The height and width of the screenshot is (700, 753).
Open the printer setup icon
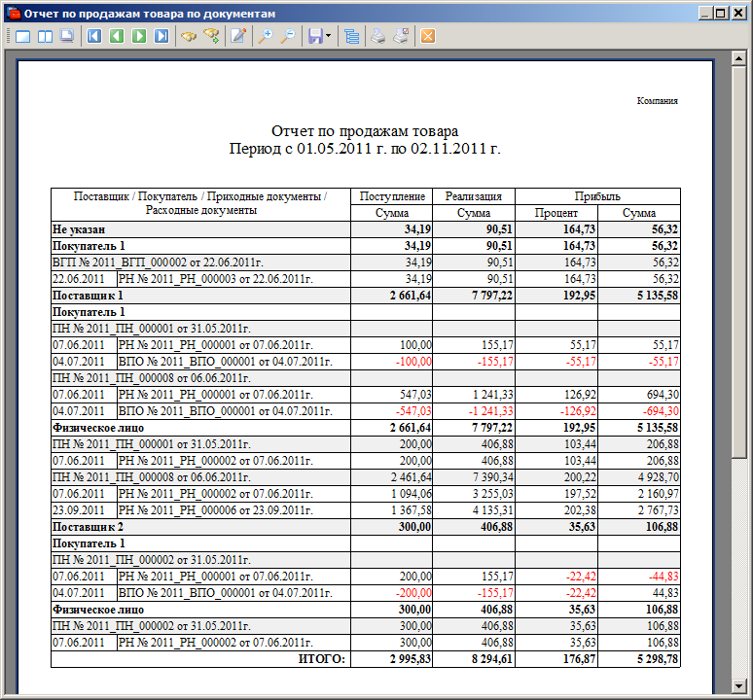(401, 37)
